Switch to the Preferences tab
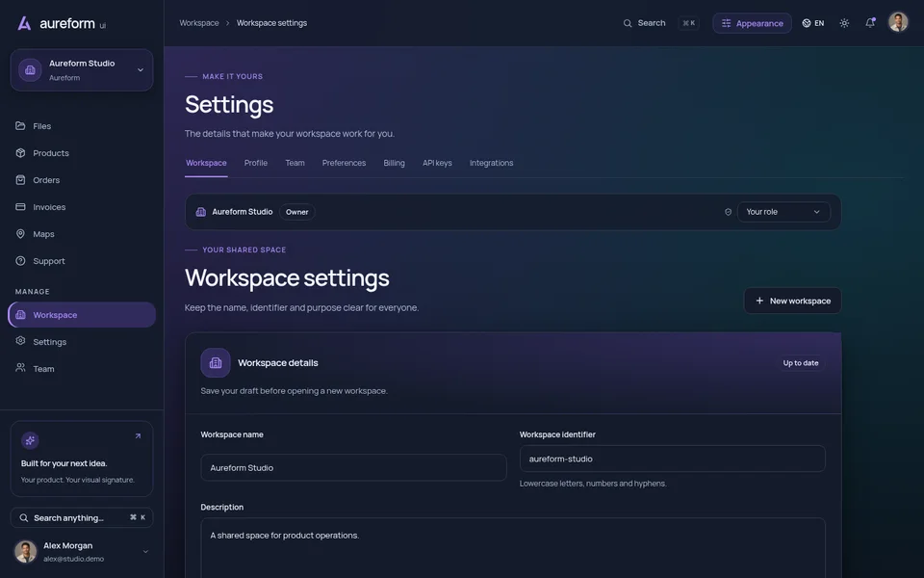The height and width of the screenshot is (578, 924). pos(345,163)
